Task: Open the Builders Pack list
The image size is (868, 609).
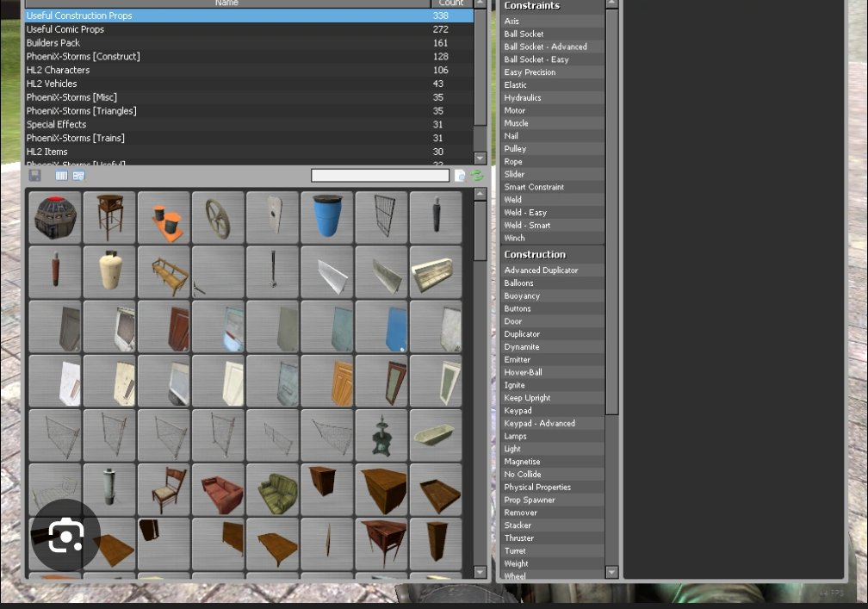Action: 249,42
